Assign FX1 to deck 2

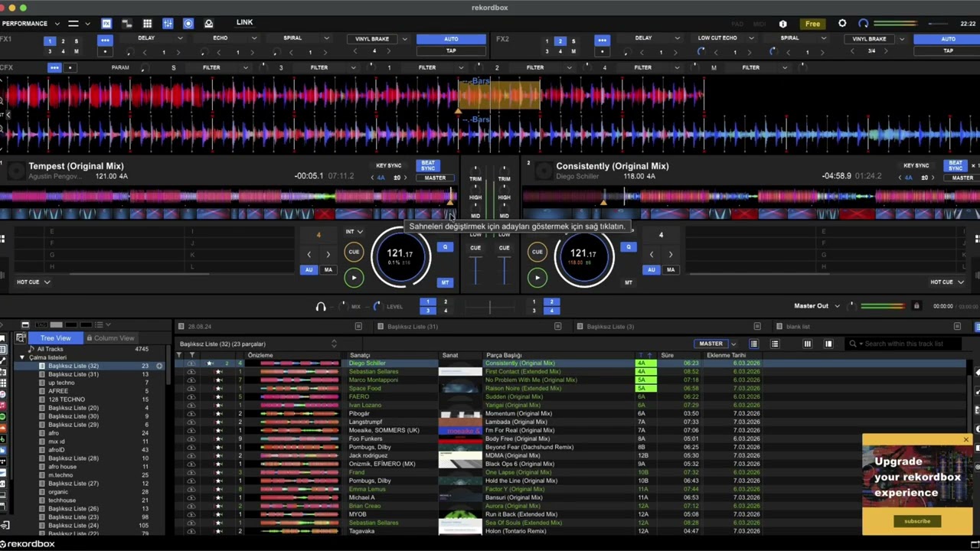(63, 41)
